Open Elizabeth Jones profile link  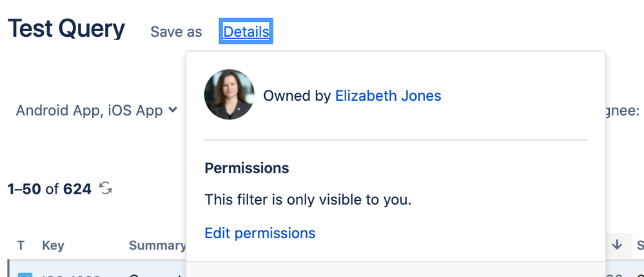(388, 96)
